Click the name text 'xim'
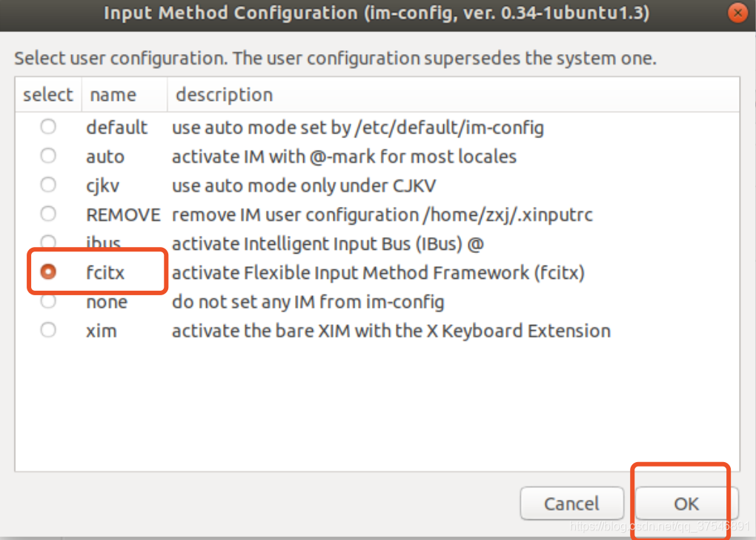756x540 pixels. [x=102, y=331]
